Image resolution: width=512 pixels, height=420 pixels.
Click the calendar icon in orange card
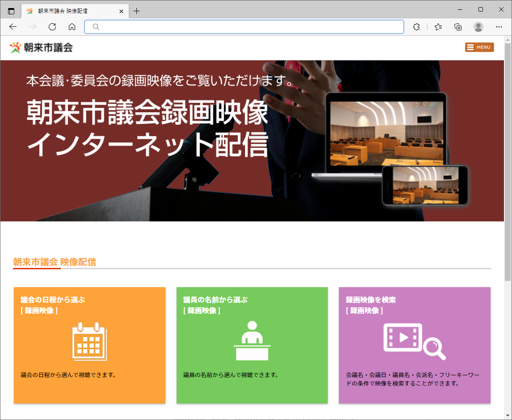[89, 341]
